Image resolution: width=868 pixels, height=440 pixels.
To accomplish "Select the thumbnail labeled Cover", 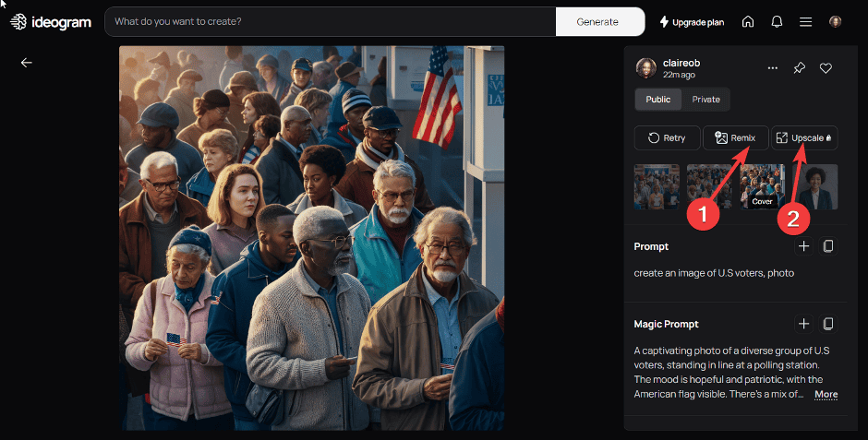I will [762, 187].
